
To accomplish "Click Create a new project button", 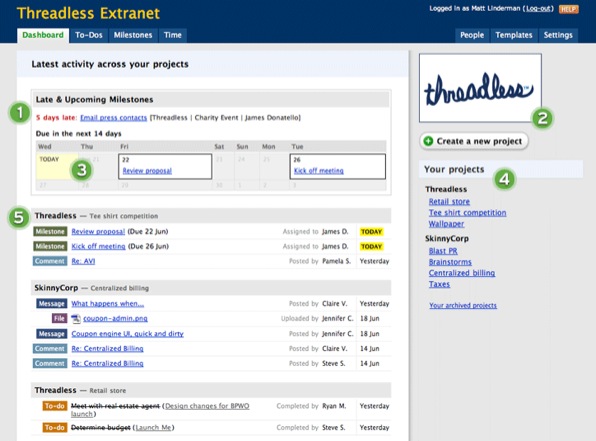I will click(474, 141).
